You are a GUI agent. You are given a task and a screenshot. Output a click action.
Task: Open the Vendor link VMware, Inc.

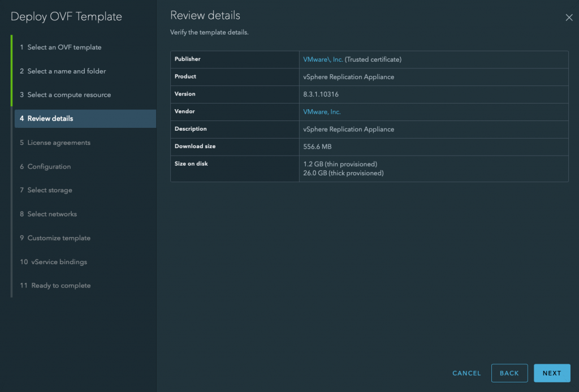click(322, 112)
